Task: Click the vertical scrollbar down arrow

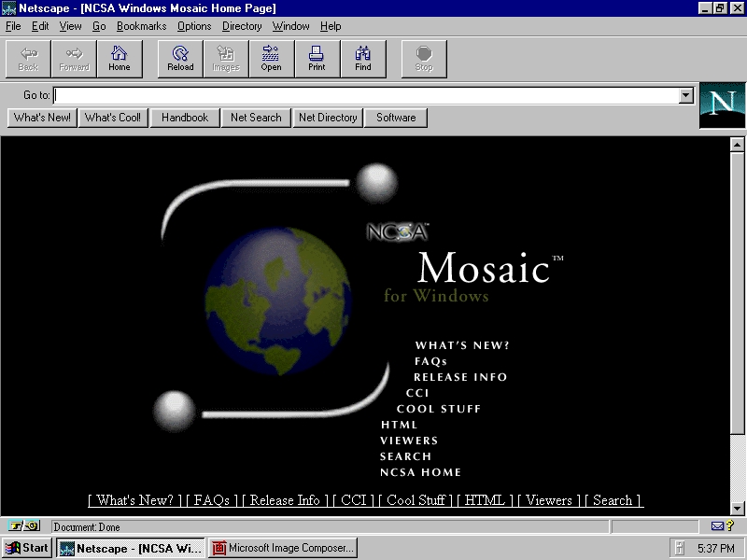Action: coord(737,508)
